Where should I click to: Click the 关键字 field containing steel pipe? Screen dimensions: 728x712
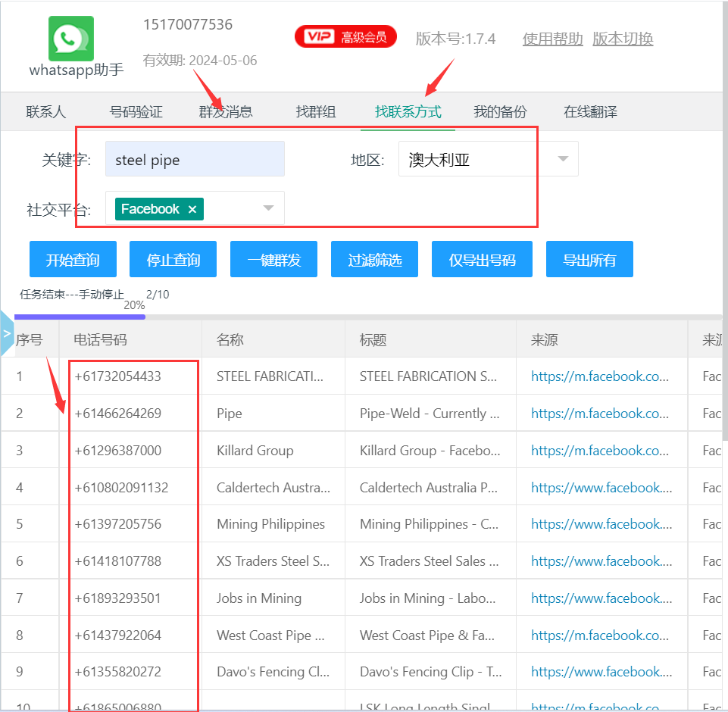point(195,159)
